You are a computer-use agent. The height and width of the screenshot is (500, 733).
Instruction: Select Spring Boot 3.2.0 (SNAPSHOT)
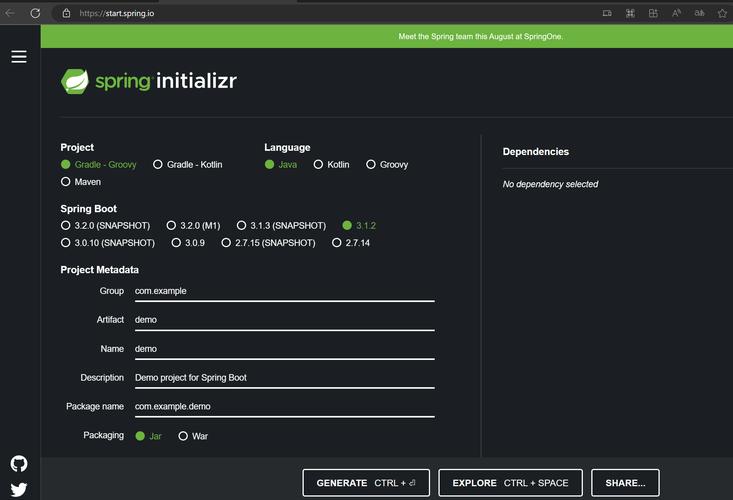(x=106, y=226)
